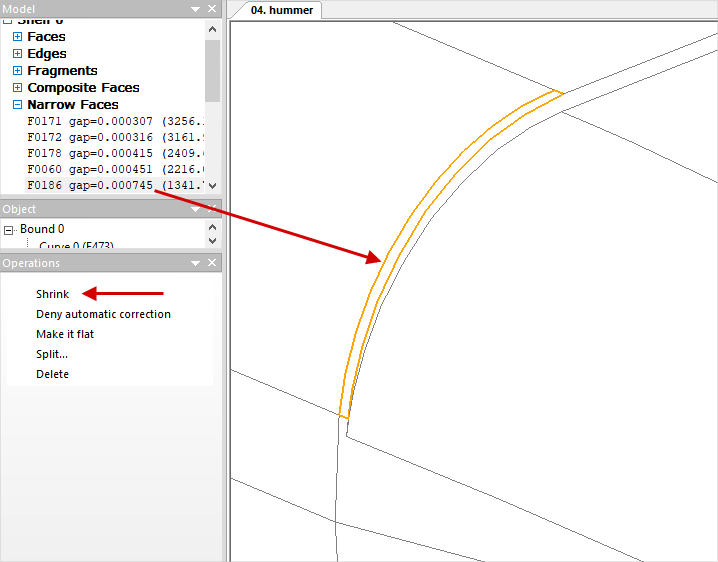Click the Delete operation
The height and width of the screenshot is (562, 718).
[x=53, y=374]
